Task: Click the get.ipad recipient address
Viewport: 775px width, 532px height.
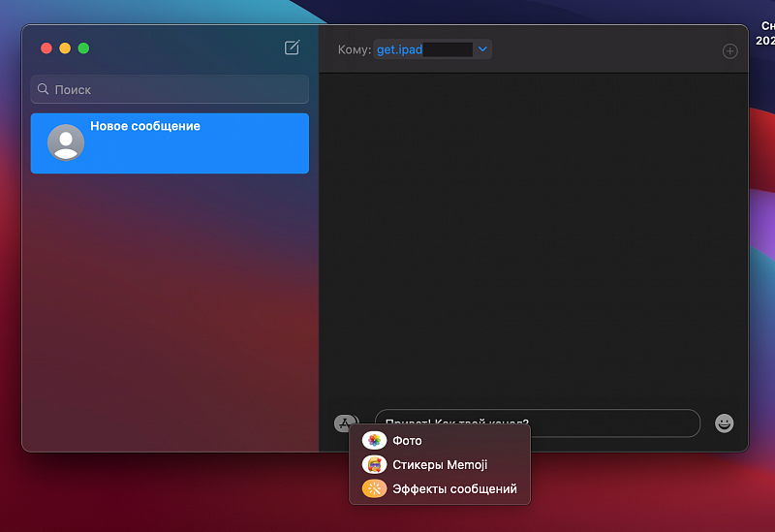Action: coord(399,49)
